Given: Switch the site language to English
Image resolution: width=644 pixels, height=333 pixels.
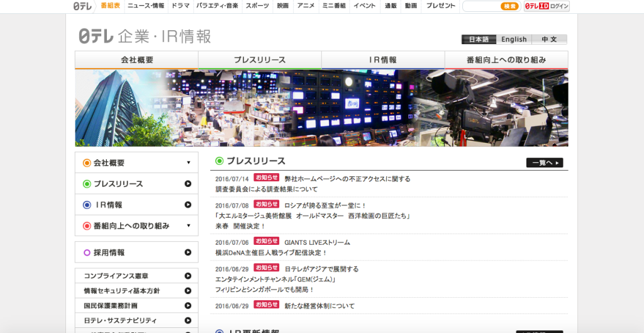Looking at the screenshot, I should pyautogui.click(x=514, y=39).
